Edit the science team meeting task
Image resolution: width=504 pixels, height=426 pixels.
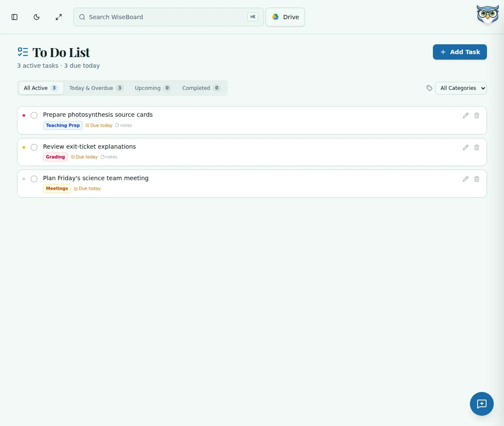(x=465, y=179)
